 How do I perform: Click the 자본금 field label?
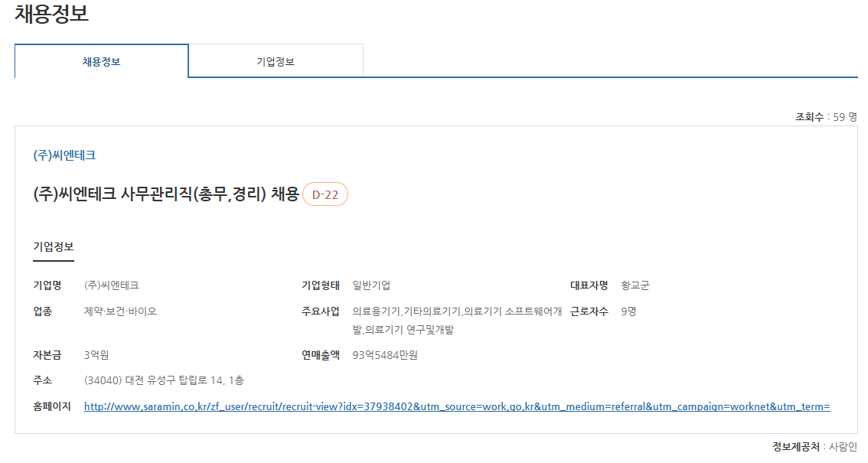pos(47,355)
